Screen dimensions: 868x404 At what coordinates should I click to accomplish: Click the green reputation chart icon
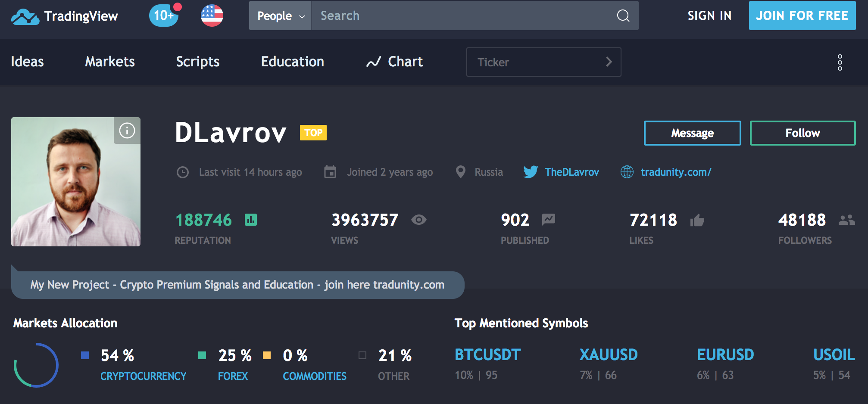(x=251, y=220)
